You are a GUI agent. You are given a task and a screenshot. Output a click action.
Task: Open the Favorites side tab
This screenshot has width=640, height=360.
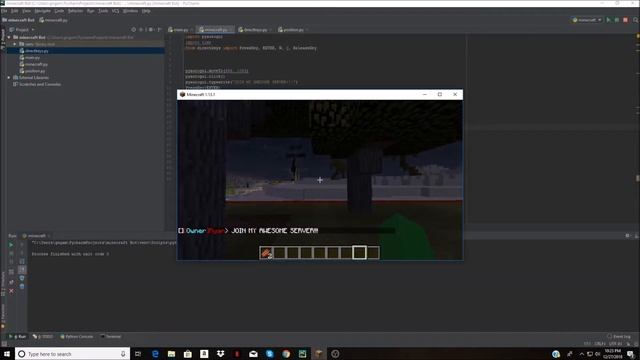point(3,316)
